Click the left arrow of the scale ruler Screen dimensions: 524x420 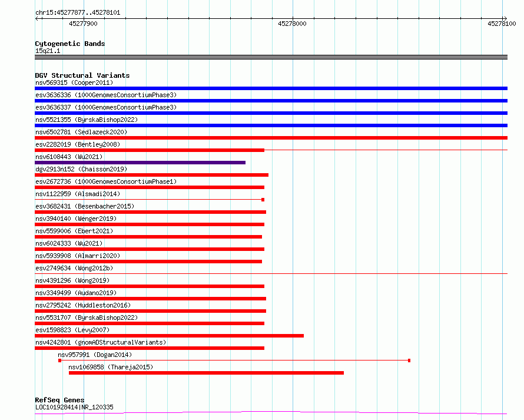coord(37,18)
